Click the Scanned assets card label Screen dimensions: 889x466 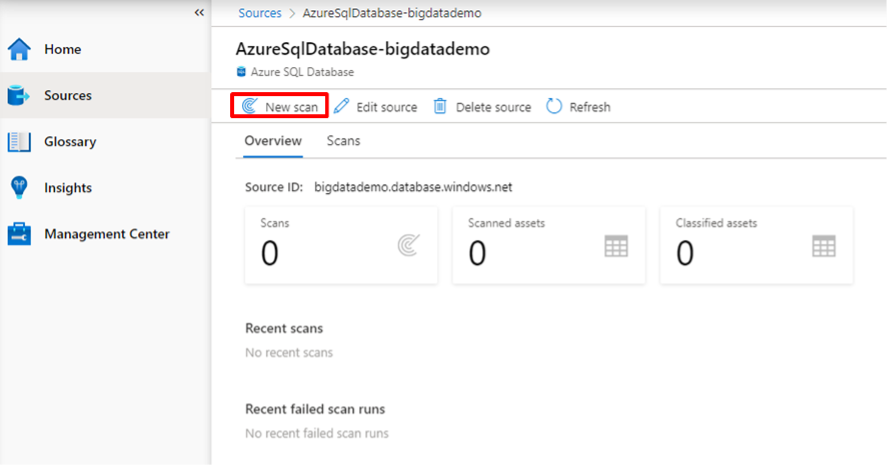click(x=506, y=223)
